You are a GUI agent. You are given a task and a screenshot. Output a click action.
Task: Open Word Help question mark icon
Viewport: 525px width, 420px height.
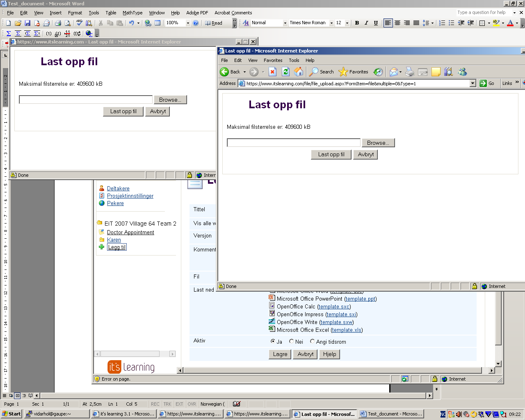[x=196, y=23]
